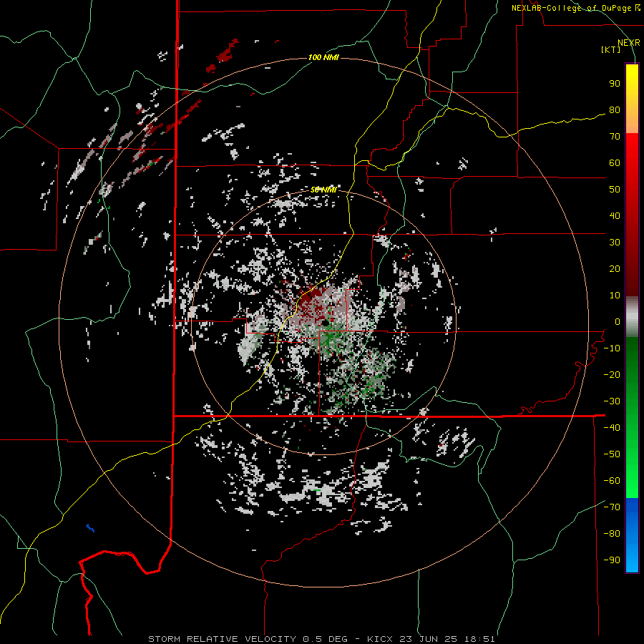Click the -90 value on the velocity scale

point(612,560)
